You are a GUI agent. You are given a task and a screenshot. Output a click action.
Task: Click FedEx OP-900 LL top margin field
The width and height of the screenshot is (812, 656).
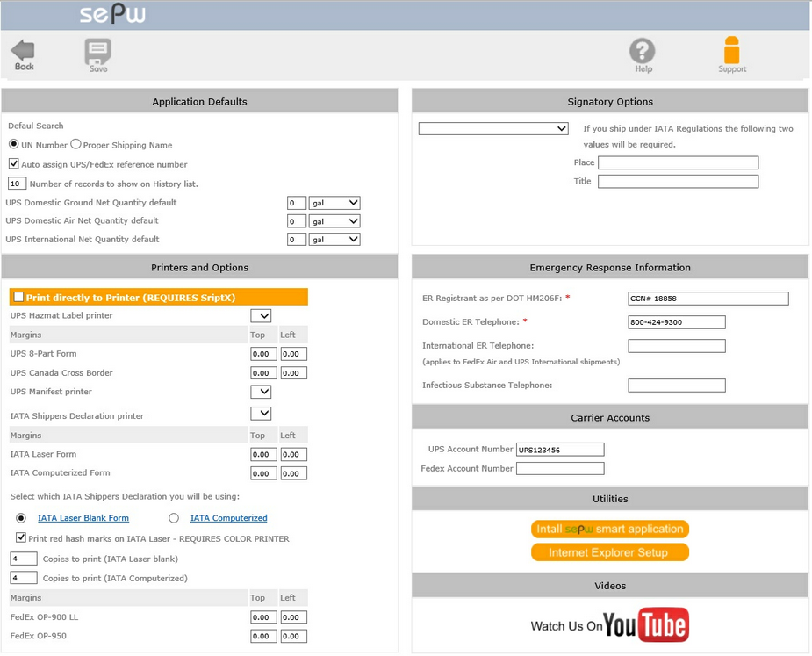pyautogui.click(x=263, y=617)
